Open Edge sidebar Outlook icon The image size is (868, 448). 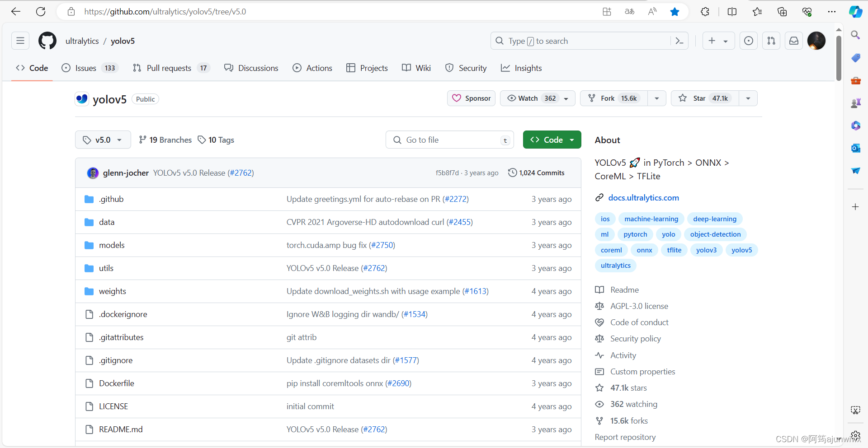[855, 148]
